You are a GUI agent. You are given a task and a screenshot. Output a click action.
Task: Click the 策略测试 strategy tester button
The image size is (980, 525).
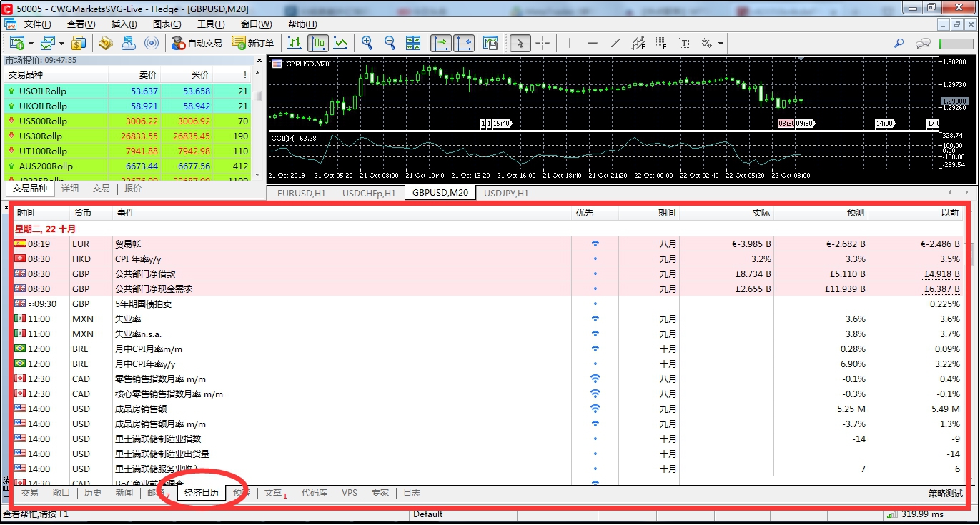[x=945, y=493]
